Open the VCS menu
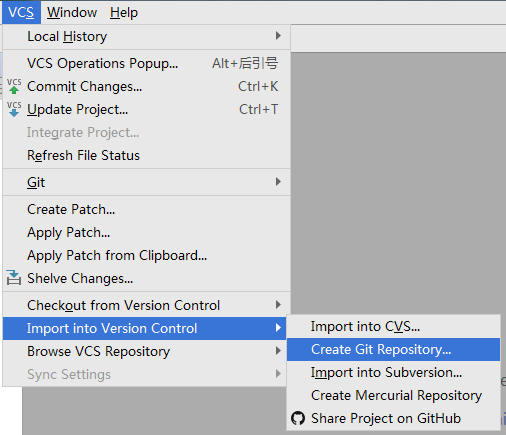The width and height of the screenshot is (506, 435). coord(21,12)
